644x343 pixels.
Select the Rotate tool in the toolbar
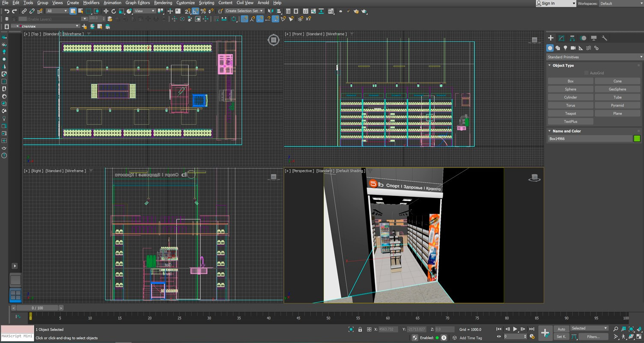point(113,11)
